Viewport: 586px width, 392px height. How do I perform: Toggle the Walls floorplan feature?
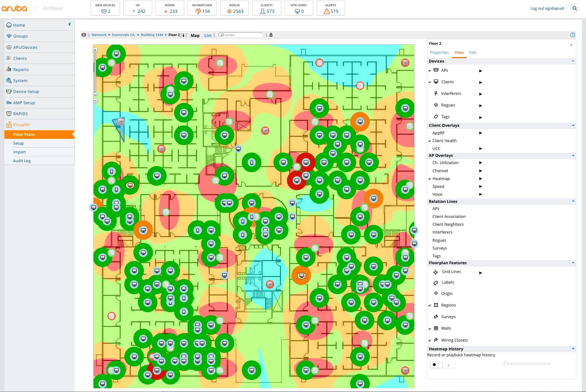pyautogui.click(x=446, y=328)
